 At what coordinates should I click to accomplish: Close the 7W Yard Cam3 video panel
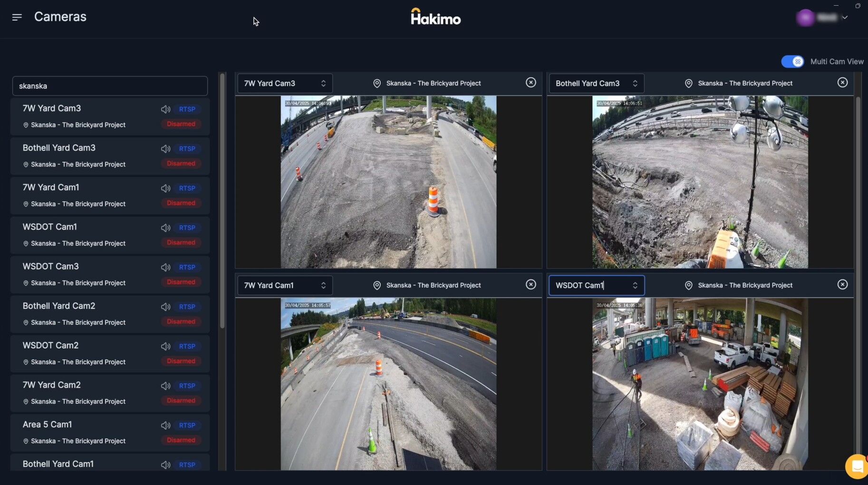coord(530,83)
